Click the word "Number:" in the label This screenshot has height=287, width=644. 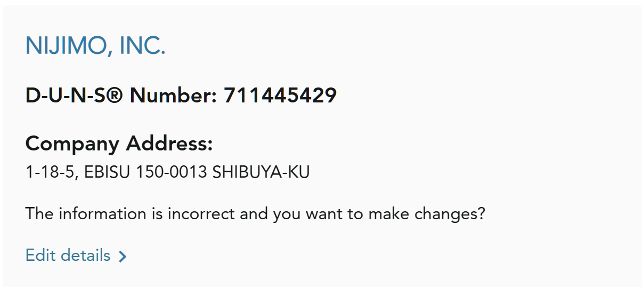pos(174,95)
